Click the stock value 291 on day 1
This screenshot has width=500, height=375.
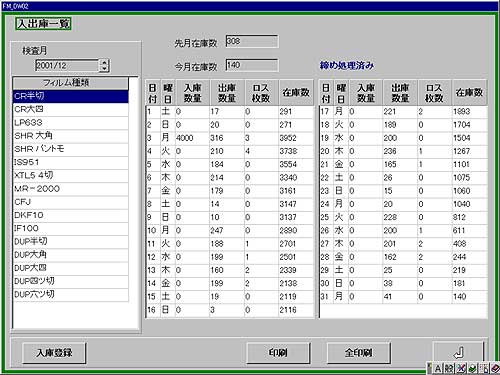[x=296, y=112]
